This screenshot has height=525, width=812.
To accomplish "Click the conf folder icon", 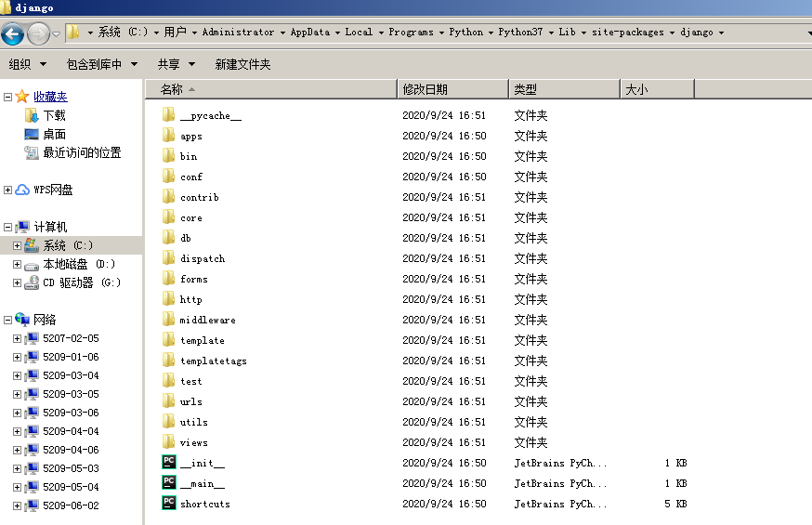I will [x=168, y=177].
